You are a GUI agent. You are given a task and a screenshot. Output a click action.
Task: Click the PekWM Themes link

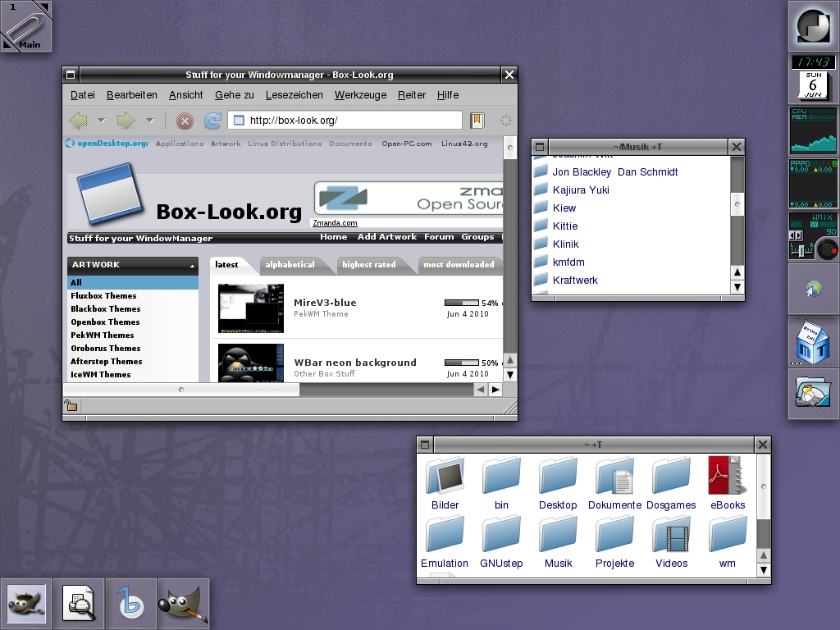[x=103, y=336]
